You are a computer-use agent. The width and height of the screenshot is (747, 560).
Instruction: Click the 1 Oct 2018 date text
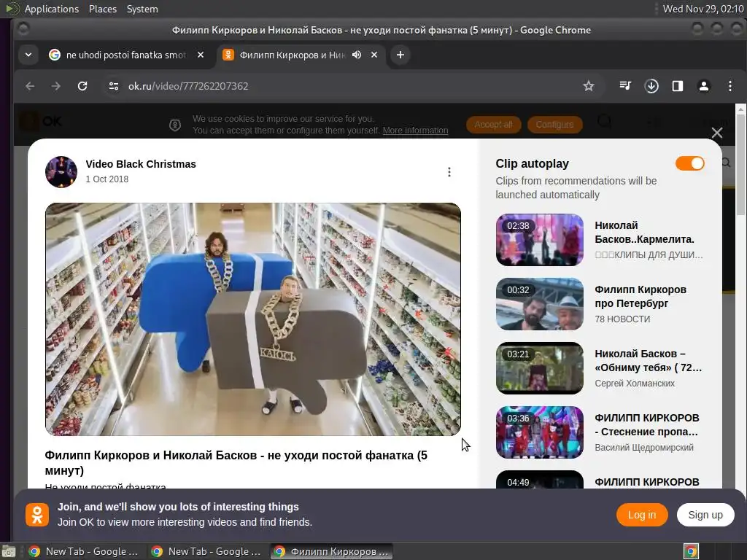107,179
